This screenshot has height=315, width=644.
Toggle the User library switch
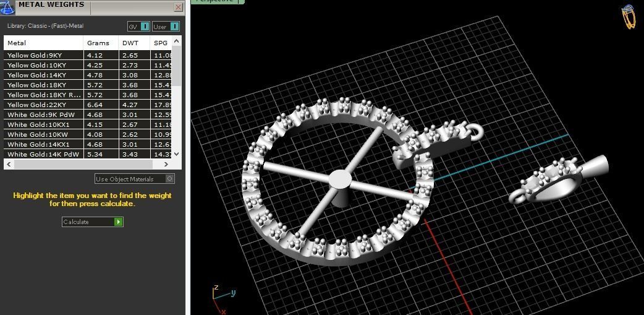coord(174,27)
